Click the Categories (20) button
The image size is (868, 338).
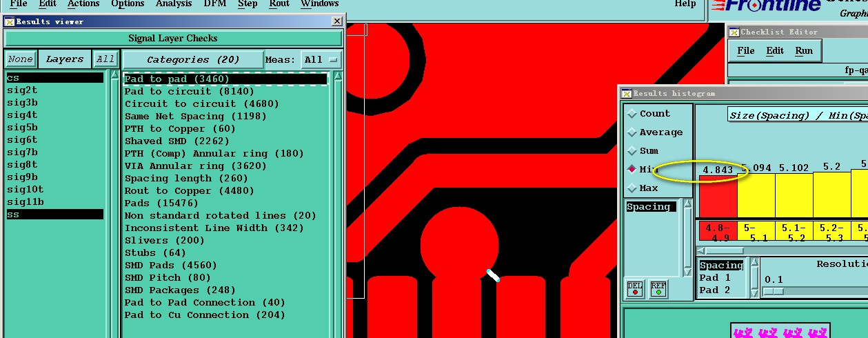pos(193,60)
